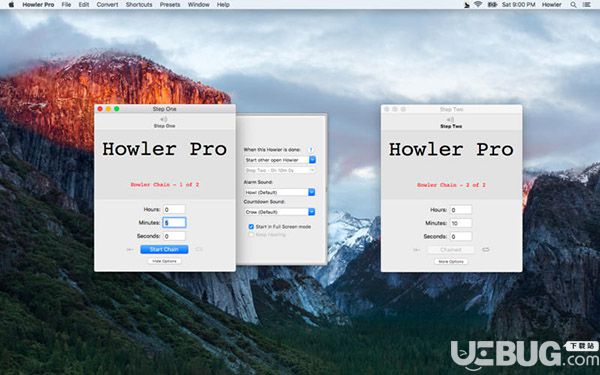Viewport: 600px width, 375px height.
Task: Open the Apple menu
Action: click(x=11, y=5)
